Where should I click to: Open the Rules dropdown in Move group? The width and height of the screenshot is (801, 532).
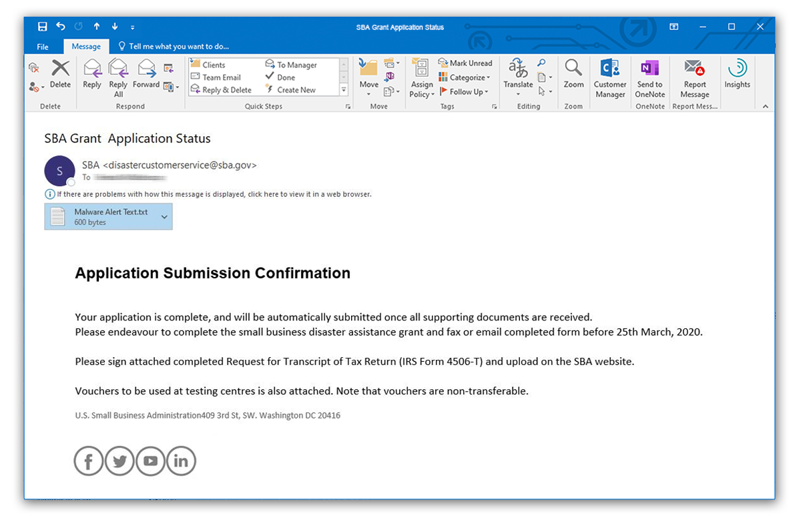(392, 63)
